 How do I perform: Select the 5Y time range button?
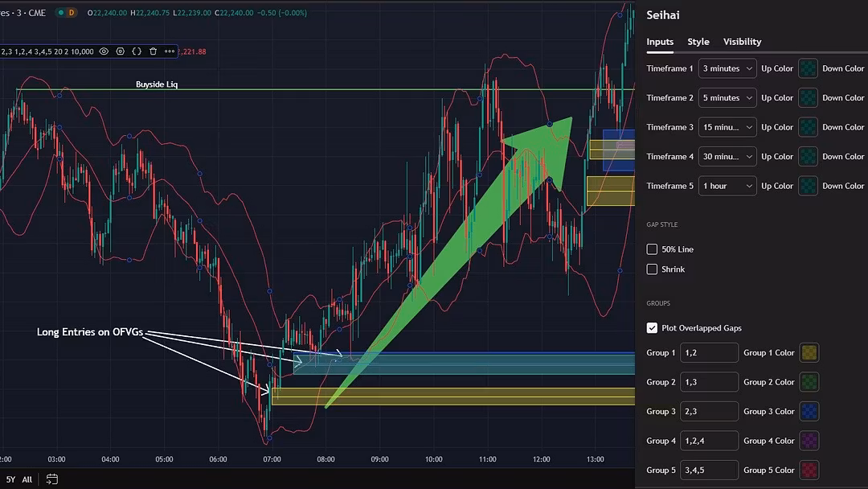click(10, 479)
